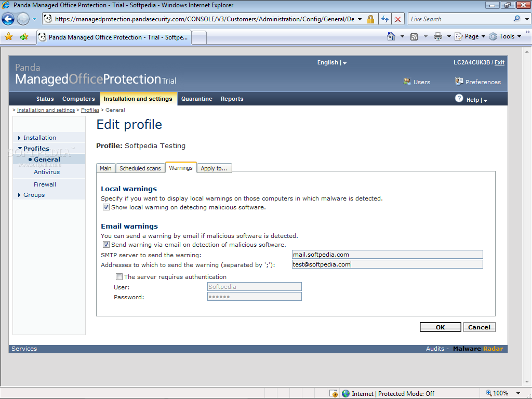Click the Exit link
Image resolution: width=532 pixels, height=399 pixels.
[x=499, y=62]
